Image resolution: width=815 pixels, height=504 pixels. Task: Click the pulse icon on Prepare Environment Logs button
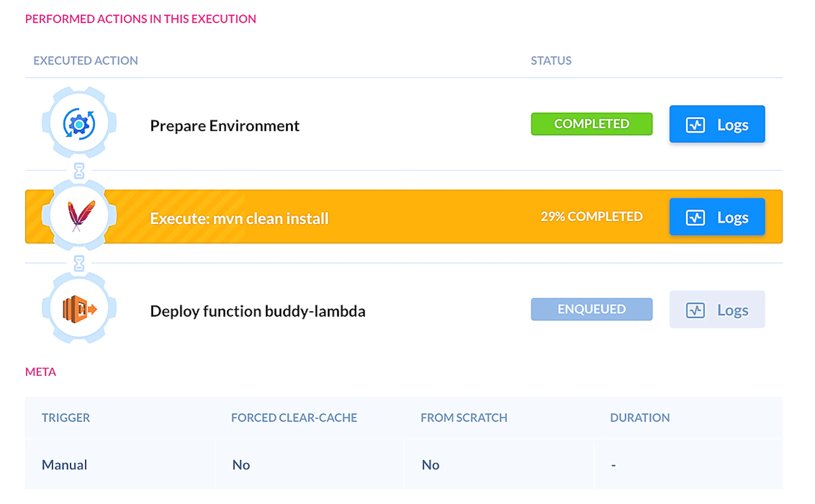695,125
